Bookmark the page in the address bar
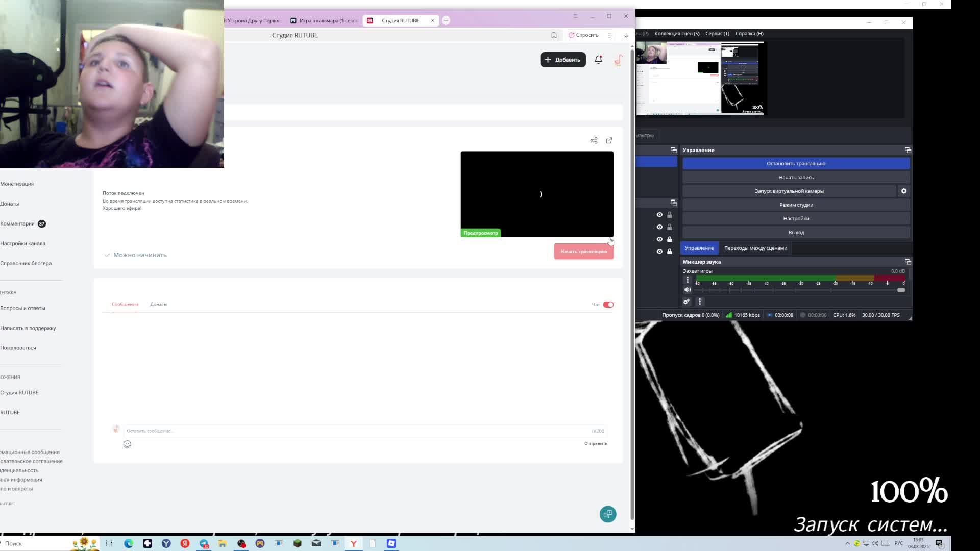980x551 pixels. 554,35
